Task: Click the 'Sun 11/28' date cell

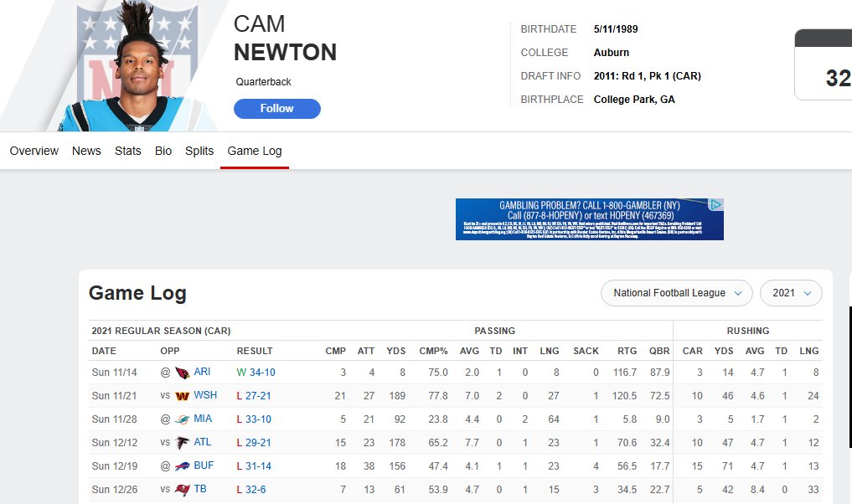Action: (x=114, y=419)
